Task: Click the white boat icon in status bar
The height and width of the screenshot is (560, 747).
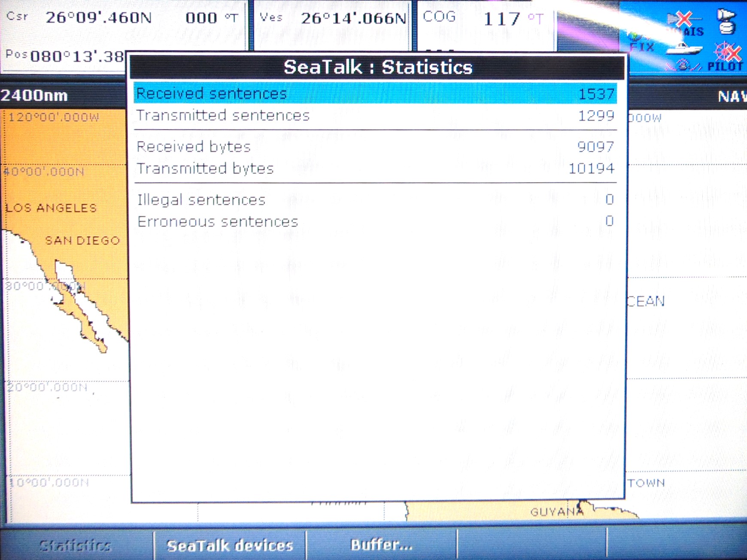Action: 684,48
